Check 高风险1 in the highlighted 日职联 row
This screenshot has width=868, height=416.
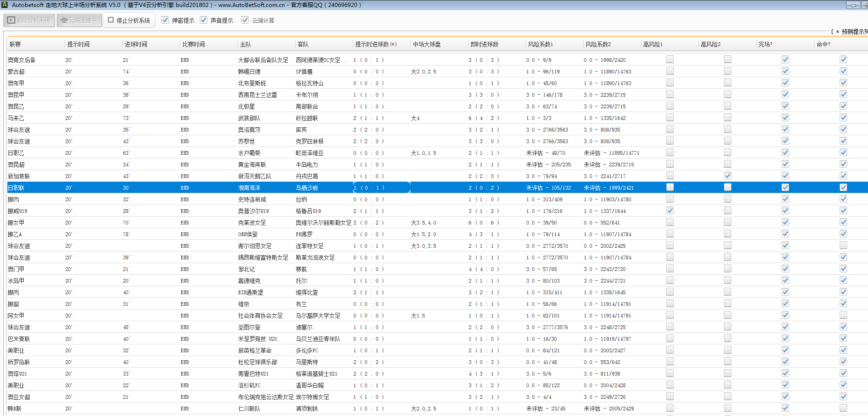[x=670, y=187]
